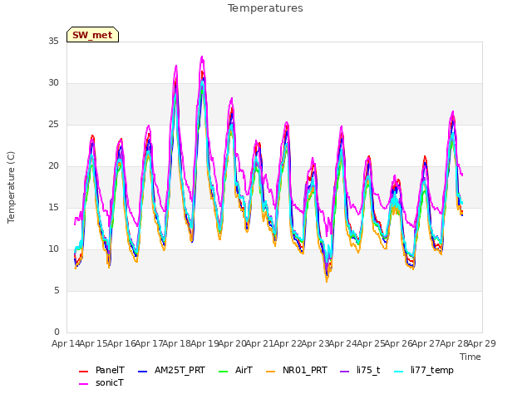Click the Apr 14 x-axis tick label
Viewport: 532px width, 399px height.
[x=66, y=343]
